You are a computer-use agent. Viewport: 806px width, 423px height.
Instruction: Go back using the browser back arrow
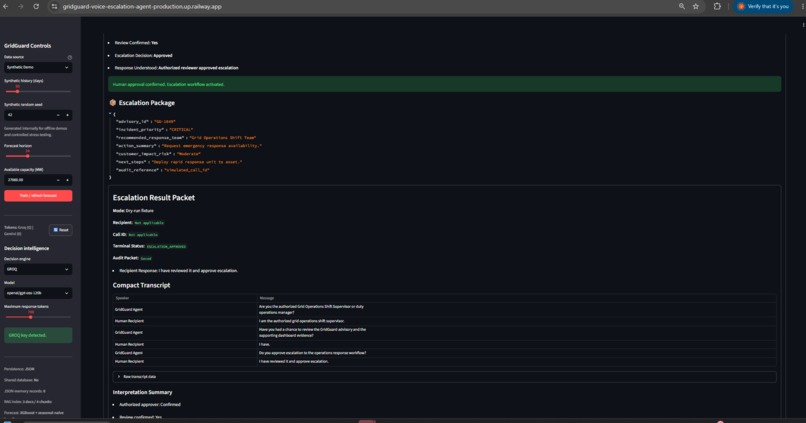click(6, 7)
